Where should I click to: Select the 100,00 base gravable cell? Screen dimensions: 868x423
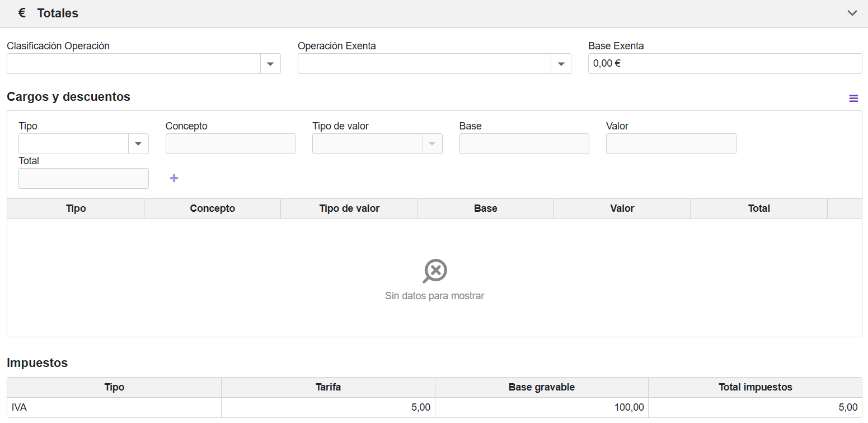pyautogui.click(x=542, y=407)
